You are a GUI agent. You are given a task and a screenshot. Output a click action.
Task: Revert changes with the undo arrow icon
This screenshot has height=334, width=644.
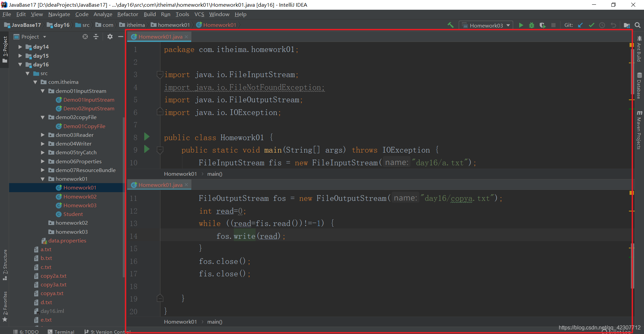click(x=613, y=25)
